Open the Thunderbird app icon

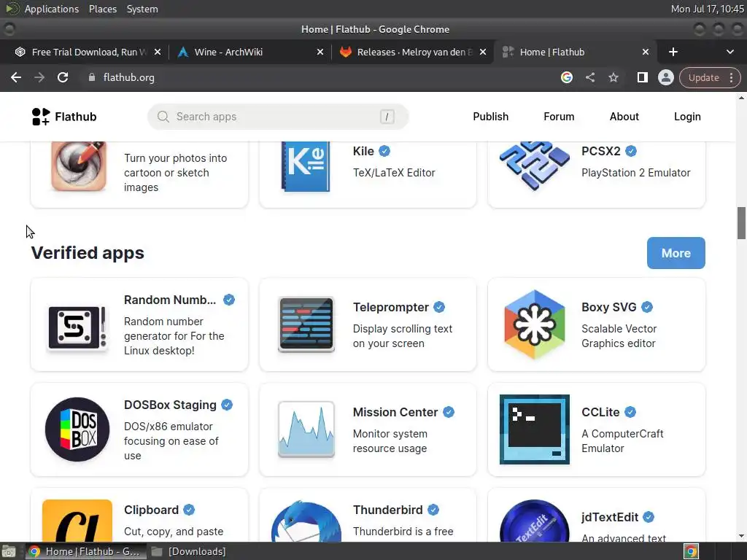tap(306, 521)
